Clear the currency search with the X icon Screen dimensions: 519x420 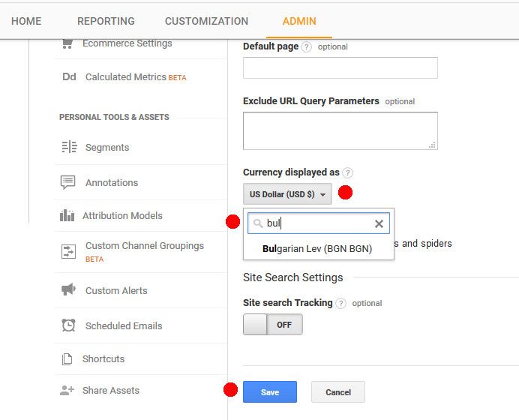click(x=379, y=223)
